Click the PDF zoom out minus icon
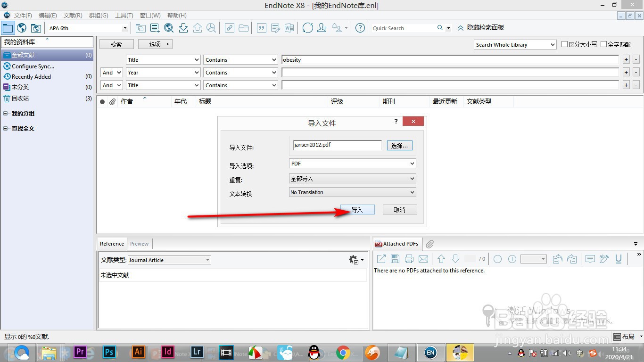Screen dimensions: 644x362 tap(497, 259)
